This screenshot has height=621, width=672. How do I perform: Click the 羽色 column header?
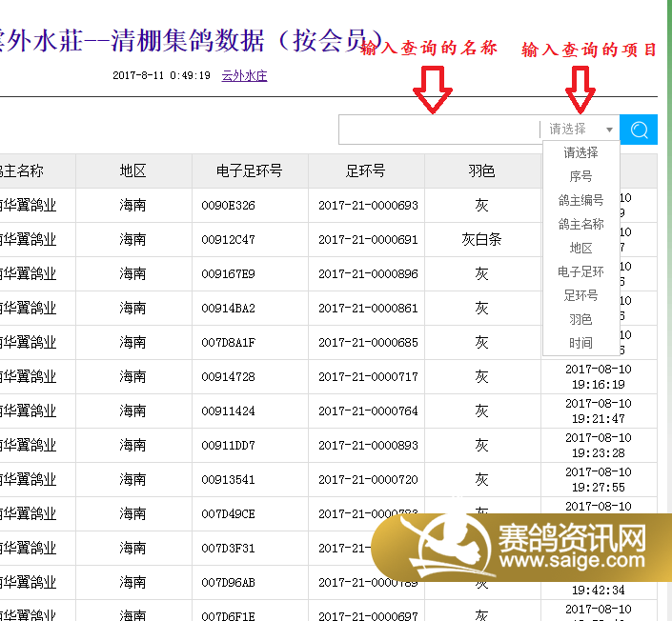[x=481, y=171]
